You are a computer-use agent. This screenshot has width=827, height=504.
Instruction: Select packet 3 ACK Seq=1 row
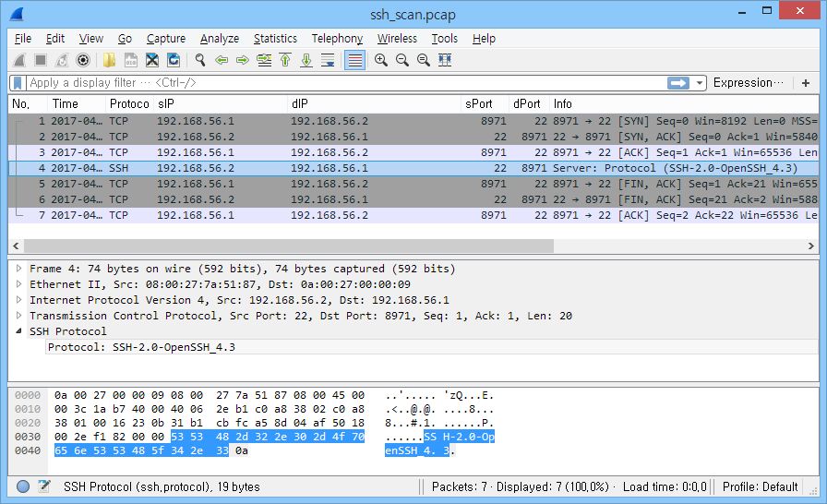coord(413,152)
